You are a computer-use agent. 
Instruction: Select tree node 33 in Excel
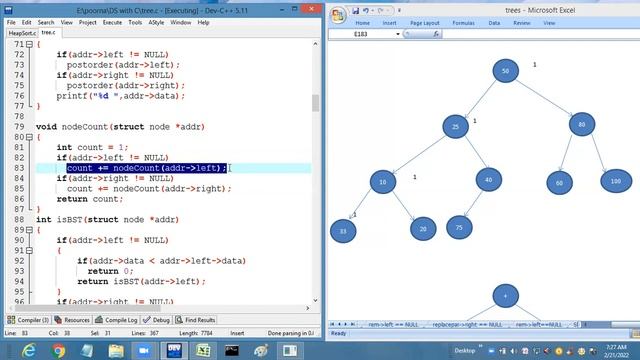pyautogui.click(x=343, y=231)
